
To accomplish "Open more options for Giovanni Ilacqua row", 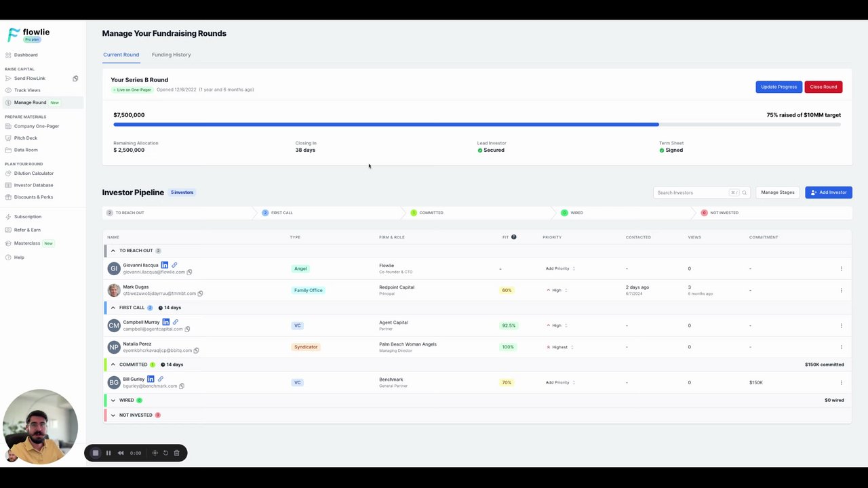I will pyautogui.click(x=841, y=268).
